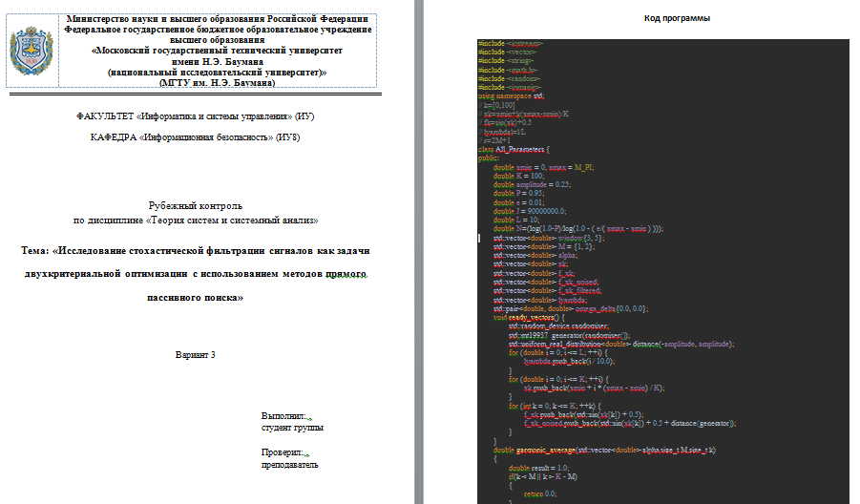The image size is (860, 504).
Task: Click the 'std::mt19937 generator(randomiser());' line
Action: click(x=569, y=336)
